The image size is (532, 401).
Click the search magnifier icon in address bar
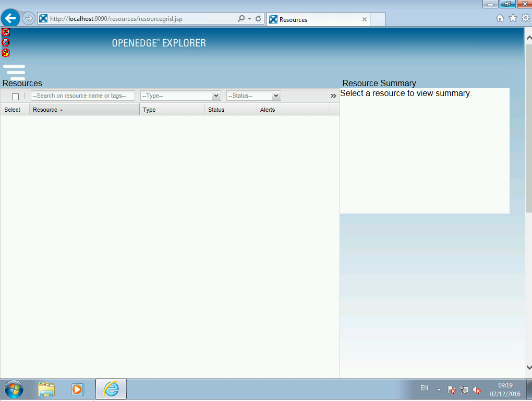click(241, 18)
